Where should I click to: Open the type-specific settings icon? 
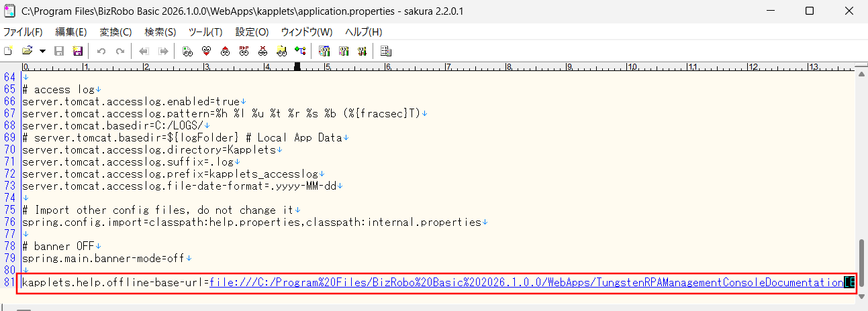pos(344,51)
